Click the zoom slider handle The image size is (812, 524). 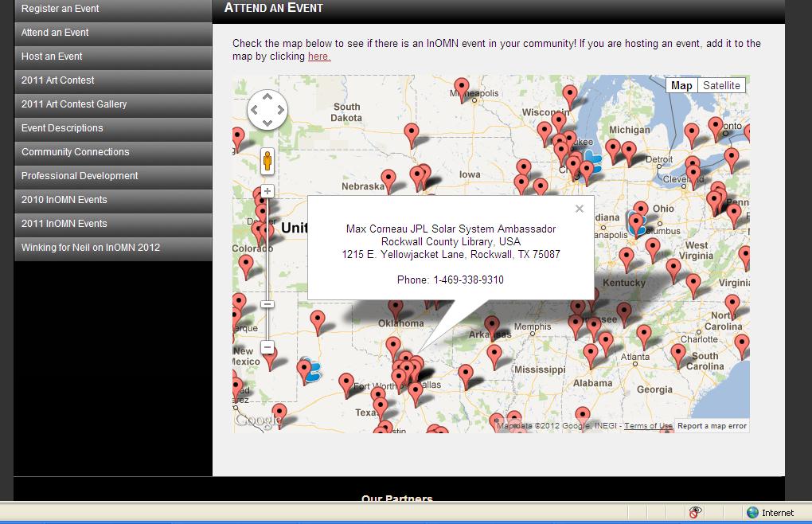267,304
